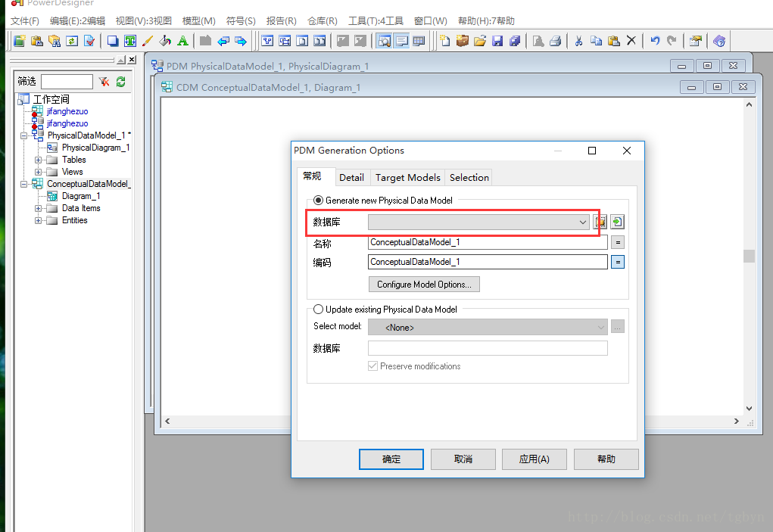Click the left-pointing blue arrow toolbar icon
The image size is (773, 532).
coord(223,41)
